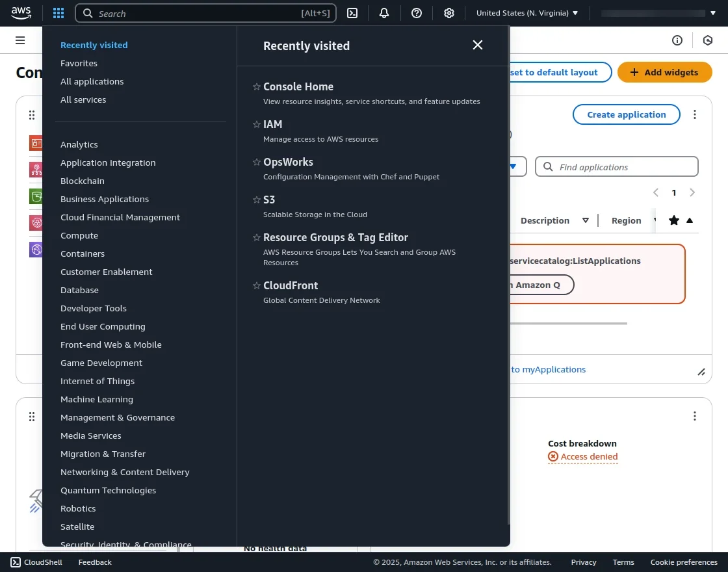Star Resource Groups & Tag Editor
Viewport: 728px width, 572px height.
tap(256, 237)
